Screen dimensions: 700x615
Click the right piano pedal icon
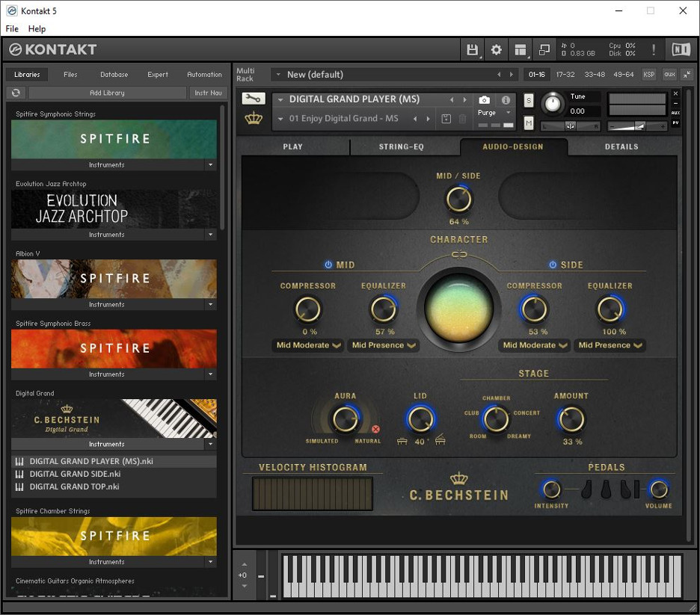(x=625, y=489)
